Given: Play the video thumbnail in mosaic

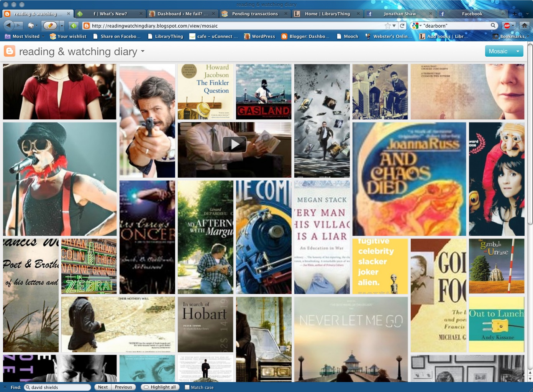Looking at the screenshot, I should point(234,145).
